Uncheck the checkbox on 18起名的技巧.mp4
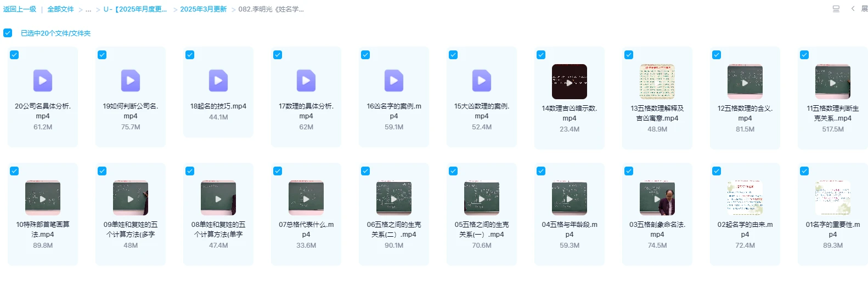This screenshot has width=868, height=285. click(190, 55)
